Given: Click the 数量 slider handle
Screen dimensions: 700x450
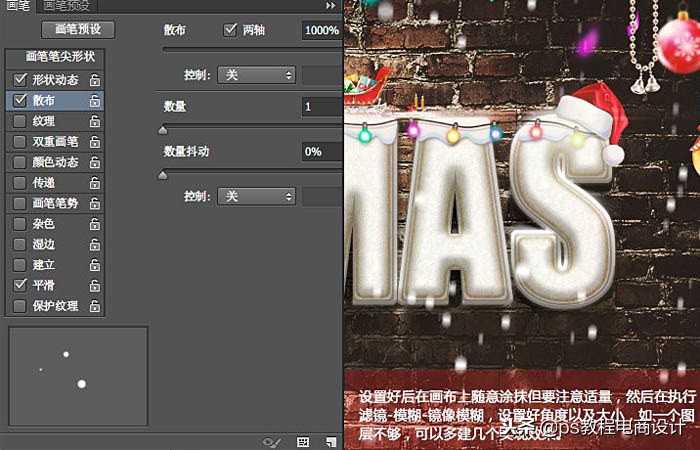Looking at the screenshot, I should 163,130.
